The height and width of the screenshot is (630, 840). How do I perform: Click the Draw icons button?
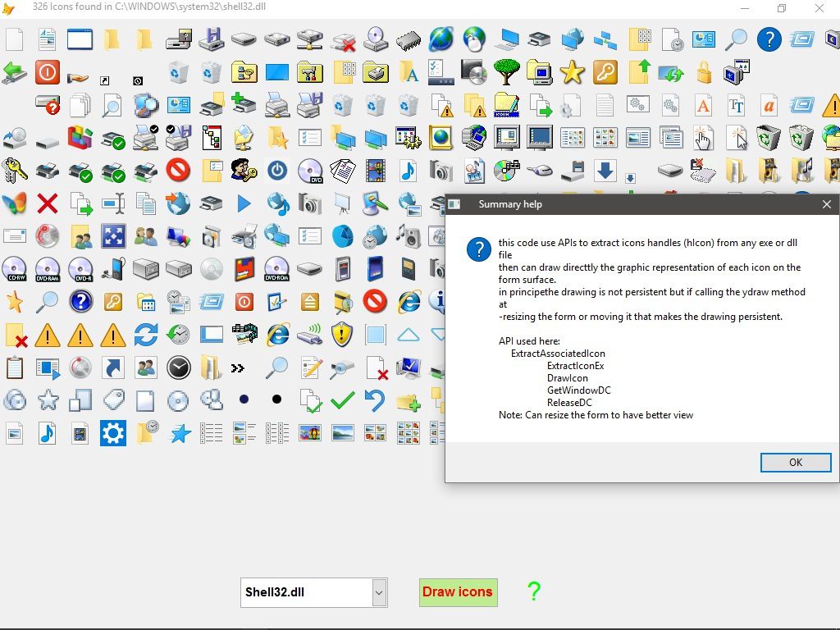(458, 592)
